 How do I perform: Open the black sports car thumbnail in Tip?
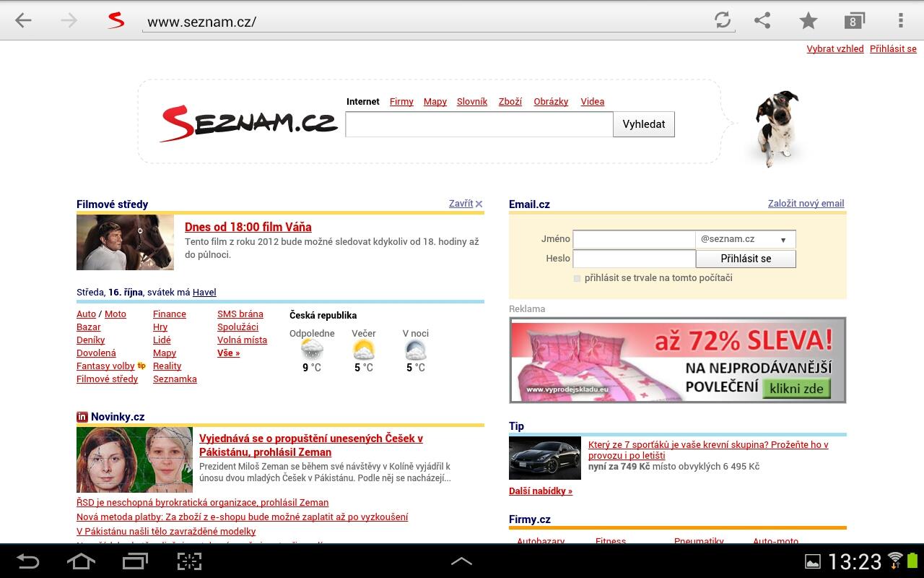pos(545,458)
